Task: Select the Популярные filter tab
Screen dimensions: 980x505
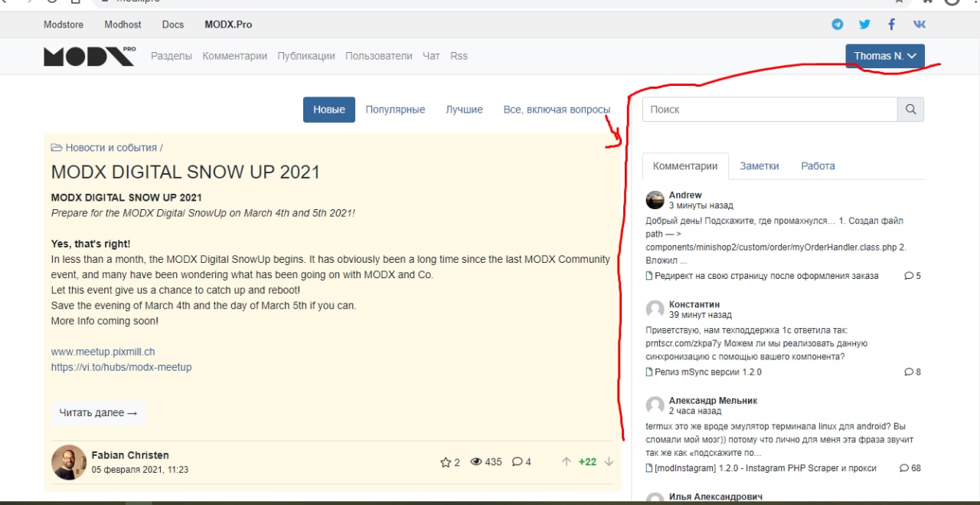Action: [395, 110]
